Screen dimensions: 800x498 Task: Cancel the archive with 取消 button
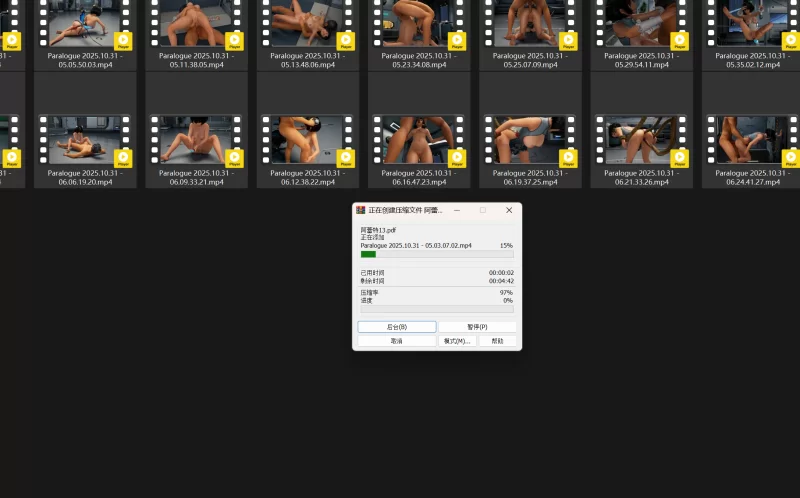coord(396,341)
